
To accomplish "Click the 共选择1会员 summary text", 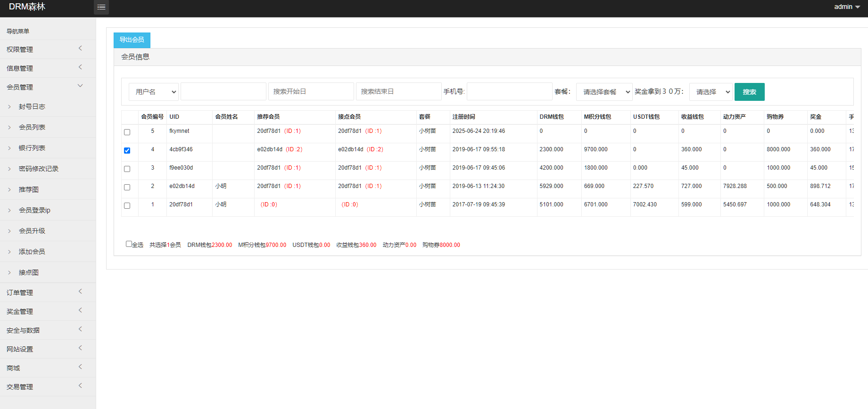I will pos(165,245).
